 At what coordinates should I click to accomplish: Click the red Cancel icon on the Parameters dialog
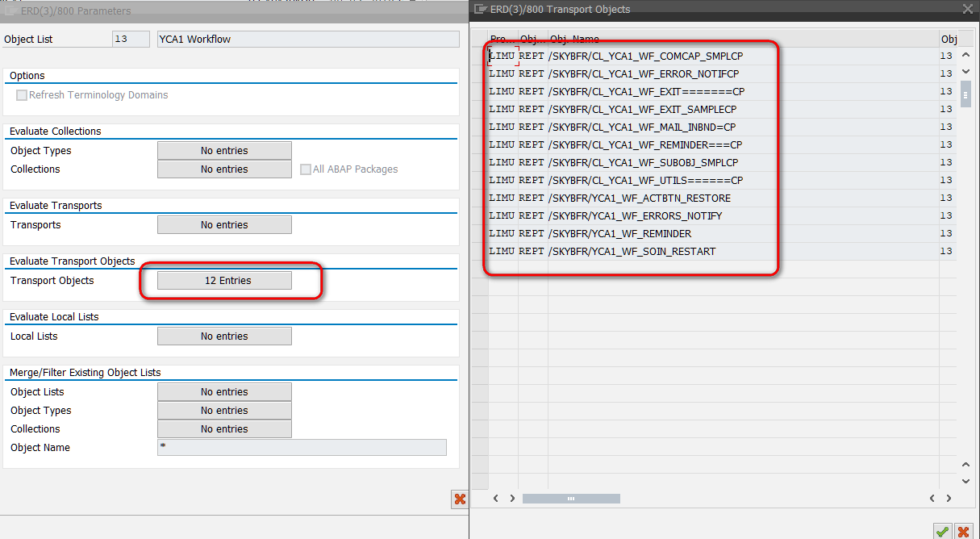coord(460,499)
